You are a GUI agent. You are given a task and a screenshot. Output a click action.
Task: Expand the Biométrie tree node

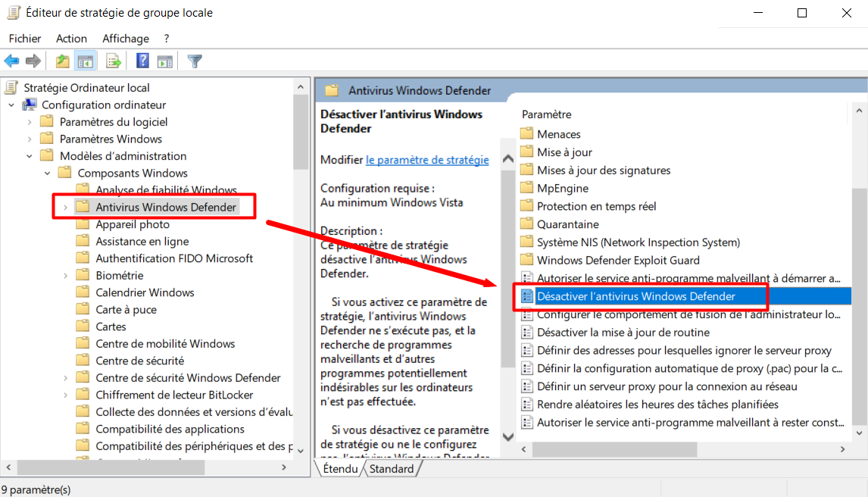click(65, 276)
